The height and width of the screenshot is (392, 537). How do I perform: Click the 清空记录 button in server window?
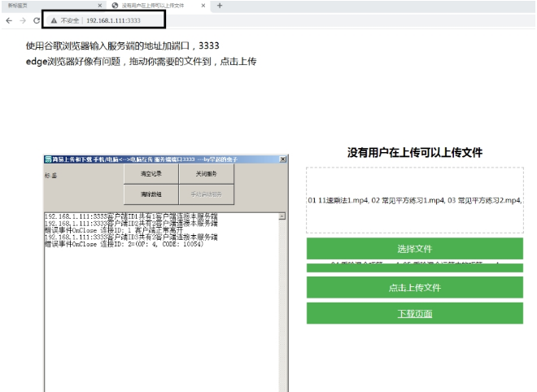tap(151, 174)
